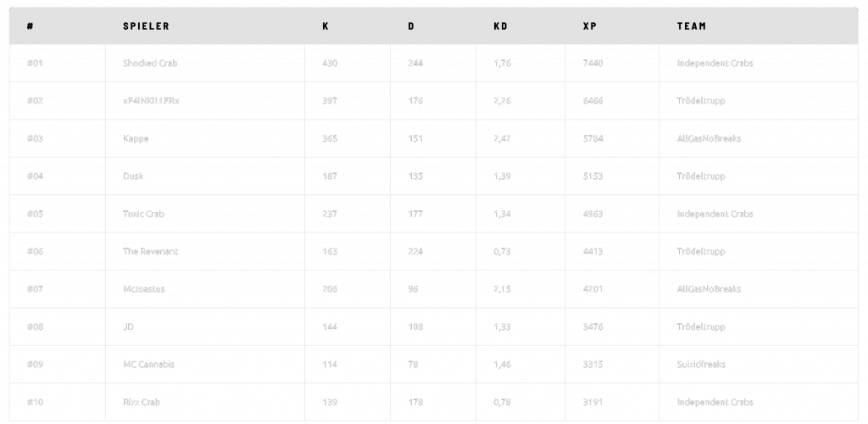This screenshot has height=424, width=868.
Task: Open the Suizidfreaks team link
Action: click(x=701, y=365)
